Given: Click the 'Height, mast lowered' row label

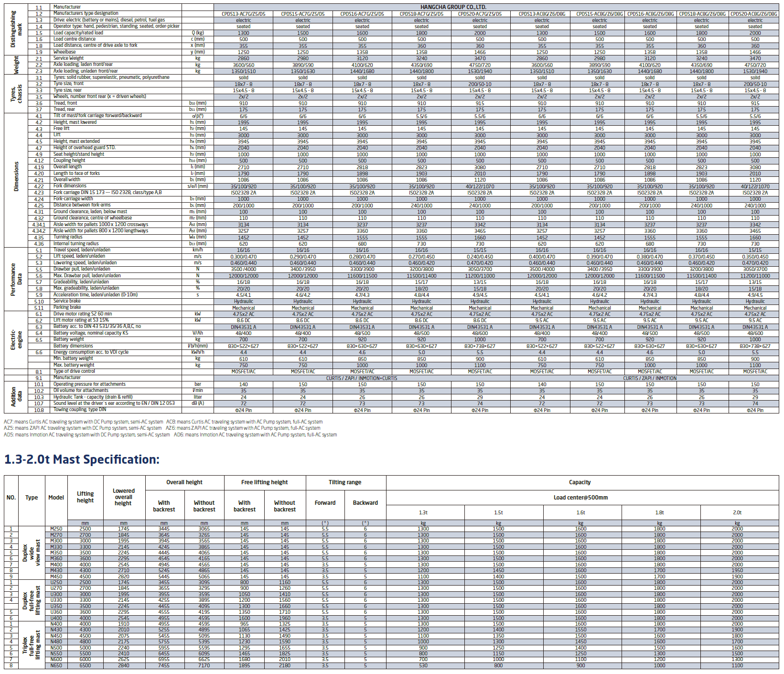Looking at the screenshot, I should tap(75, 122).
